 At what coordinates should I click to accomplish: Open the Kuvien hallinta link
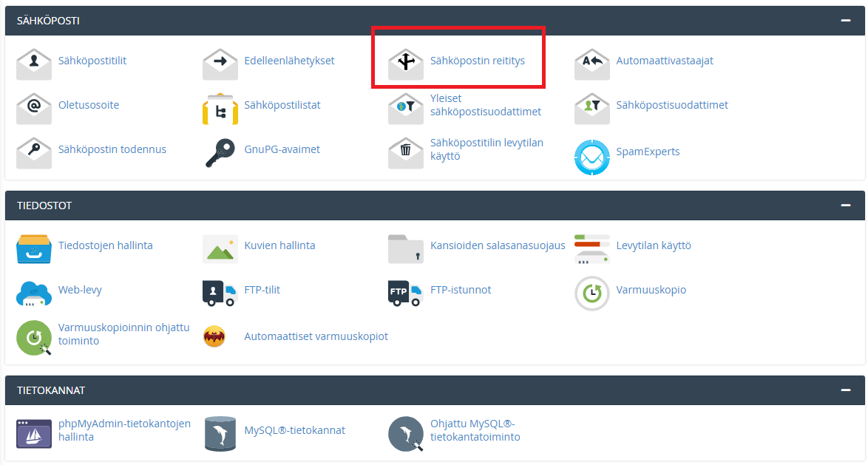279,245
